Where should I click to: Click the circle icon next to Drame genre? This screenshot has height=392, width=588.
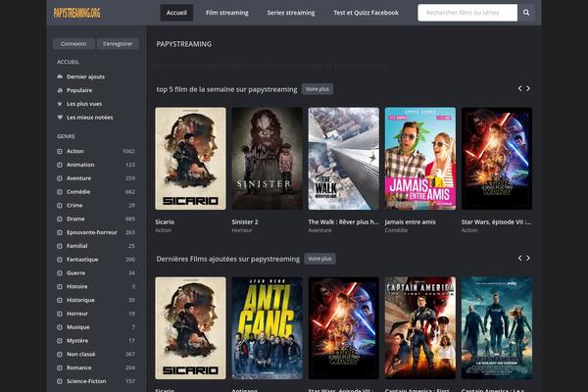pyautogui.click(x=60, y=219)
